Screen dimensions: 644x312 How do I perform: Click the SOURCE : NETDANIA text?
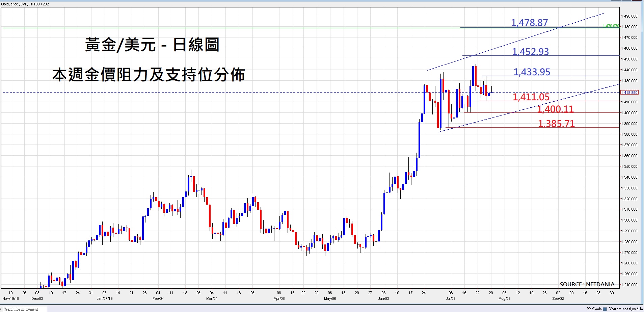point(587,284)
